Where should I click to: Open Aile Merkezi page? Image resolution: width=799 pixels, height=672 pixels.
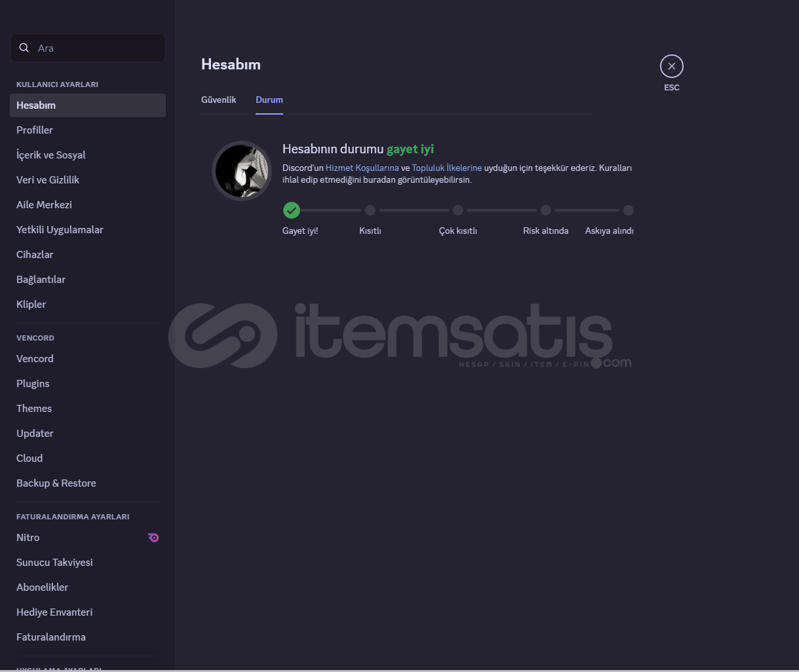[88, 205]
